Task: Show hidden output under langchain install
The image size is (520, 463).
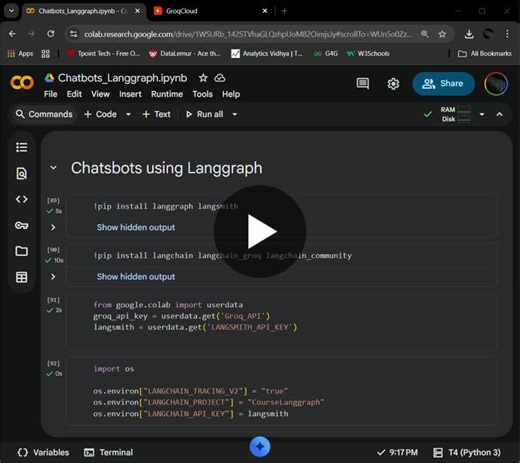Action: coord(136,277)
